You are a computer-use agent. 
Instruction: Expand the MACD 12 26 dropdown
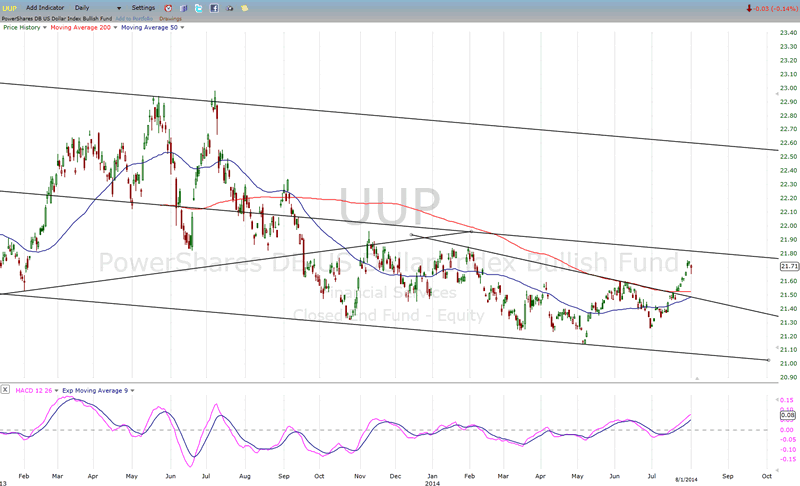(56, 391)
